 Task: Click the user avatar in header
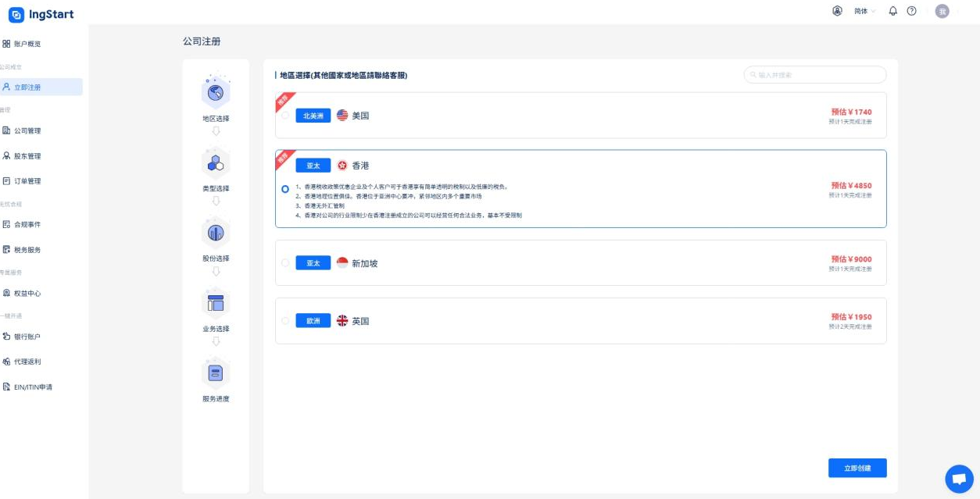[942, 11]
